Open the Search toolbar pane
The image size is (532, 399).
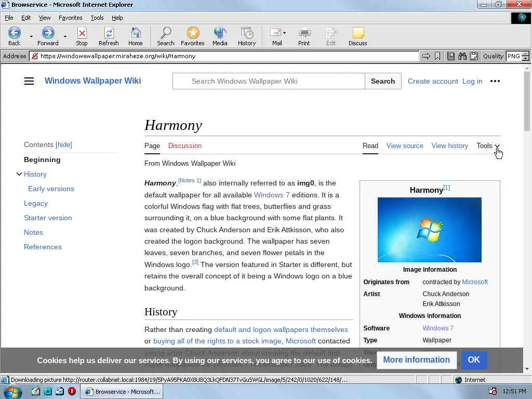pyautogui.click(x=166, y=36)
